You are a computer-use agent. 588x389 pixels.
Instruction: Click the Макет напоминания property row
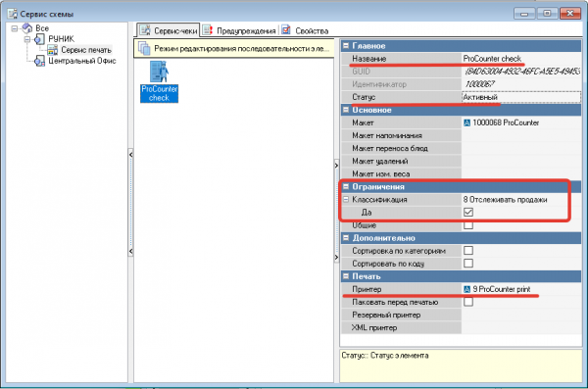click(x=462, y=135)
